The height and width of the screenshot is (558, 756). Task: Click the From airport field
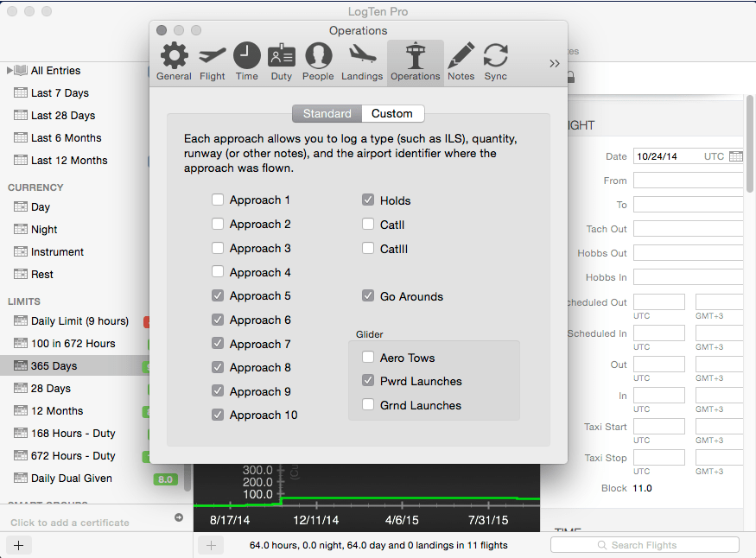click(x=688, y=181)
